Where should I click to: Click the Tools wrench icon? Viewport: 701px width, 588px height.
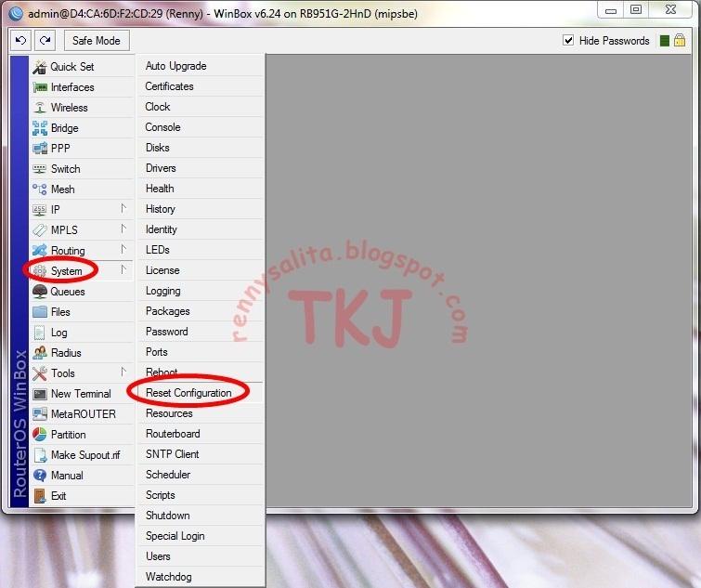click(40, 373)
